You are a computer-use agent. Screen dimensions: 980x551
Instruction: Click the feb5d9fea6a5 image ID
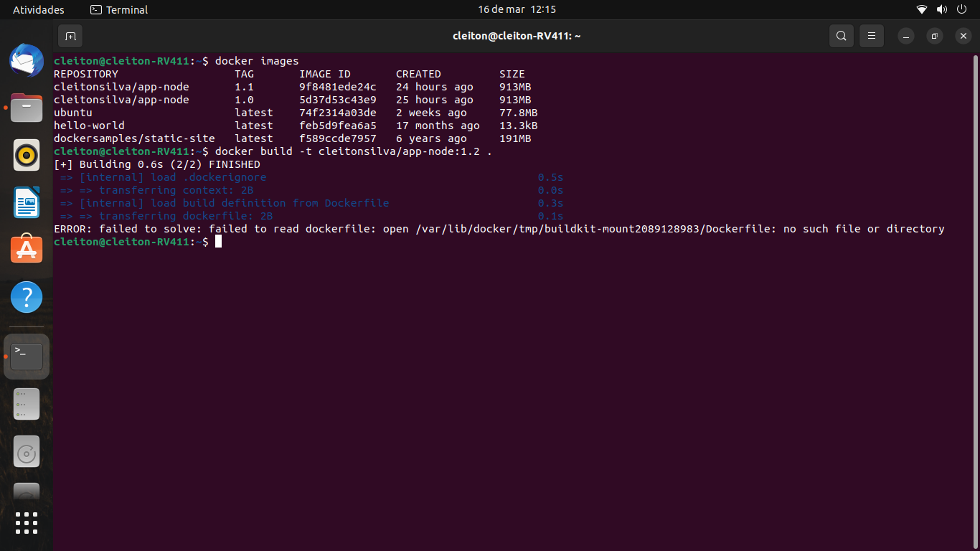coord(338,126)
